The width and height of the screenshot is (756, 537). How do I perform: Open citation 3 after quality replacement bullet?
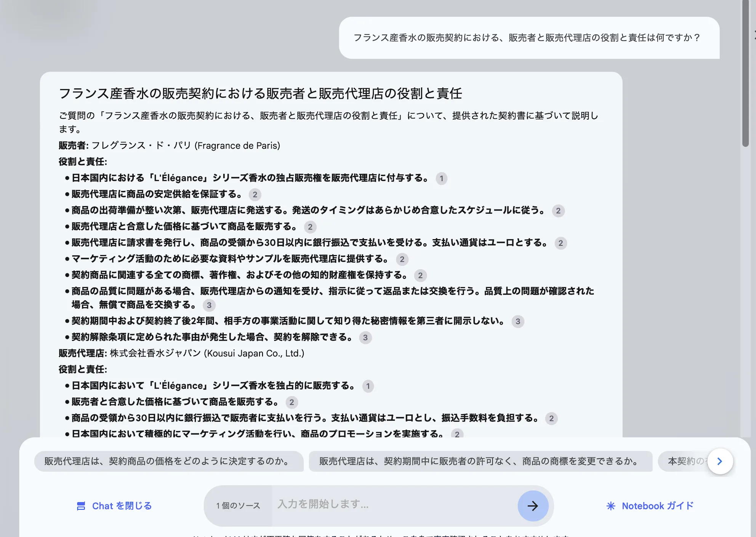tap(209, 305)
